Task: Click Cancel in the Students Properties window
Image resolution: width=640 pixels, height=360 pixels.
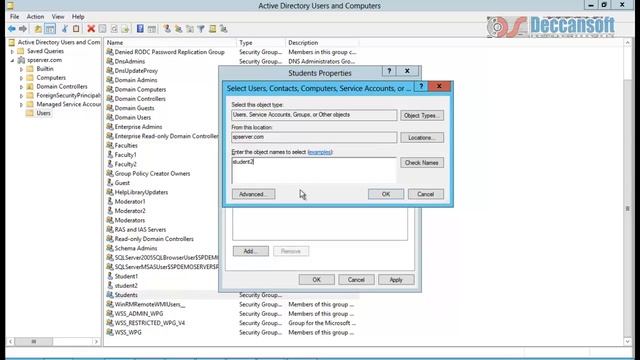Action: (356, 280)
